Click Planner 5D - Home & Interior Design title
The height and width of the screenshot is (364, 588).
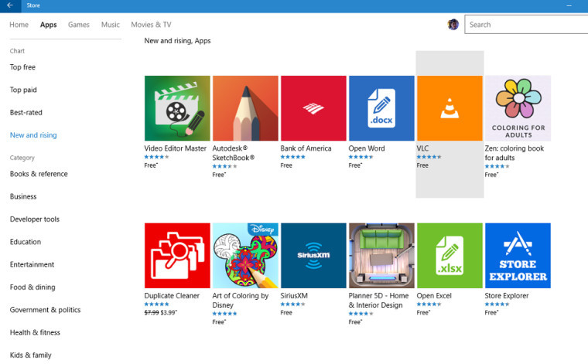[378, 301]
